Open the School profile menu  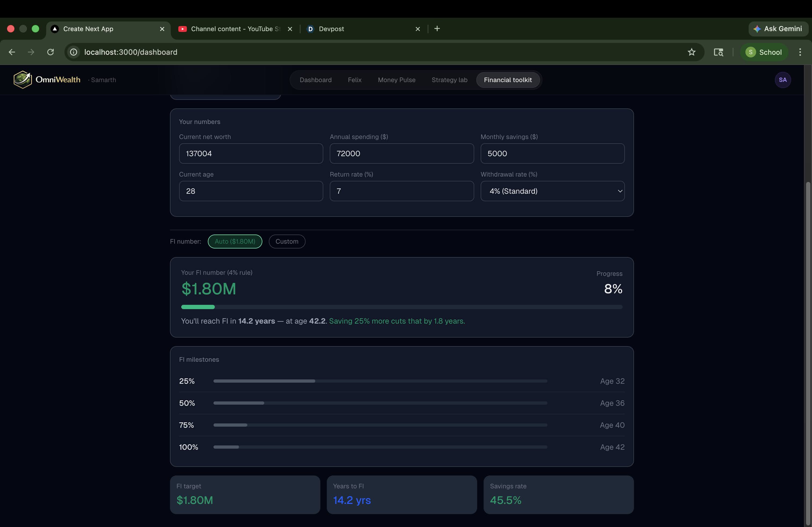(764, 52)
